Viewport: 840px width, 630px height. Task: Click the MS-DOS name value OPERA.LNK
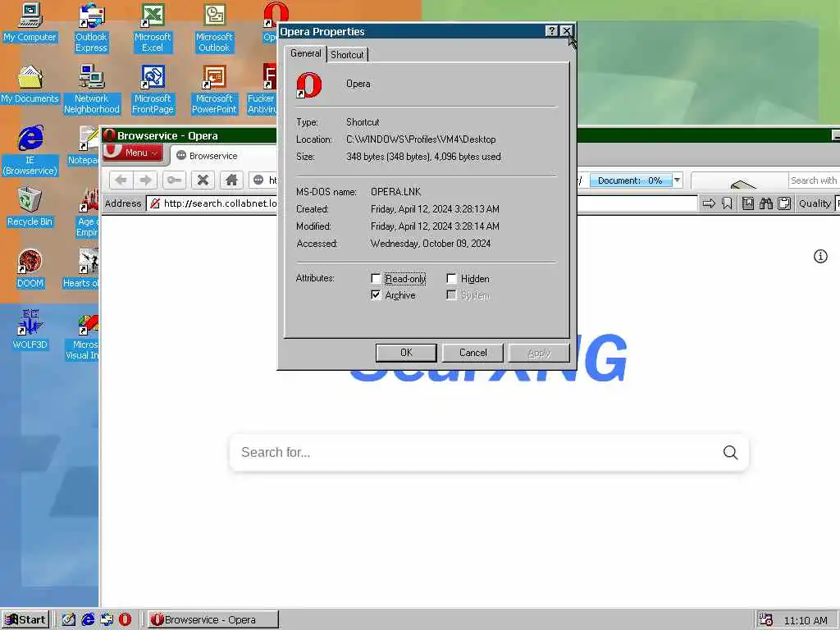coord(396,192)
